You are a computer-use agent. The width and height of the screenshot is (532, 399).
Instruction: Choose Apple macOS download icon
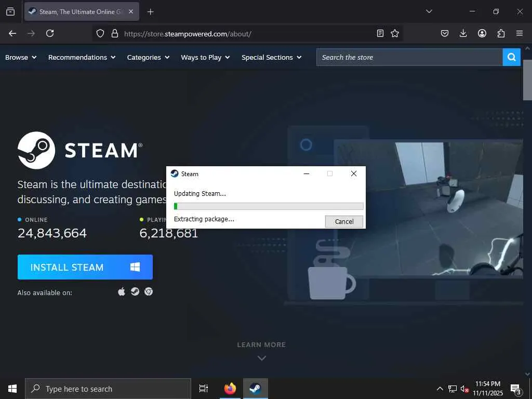122,291
